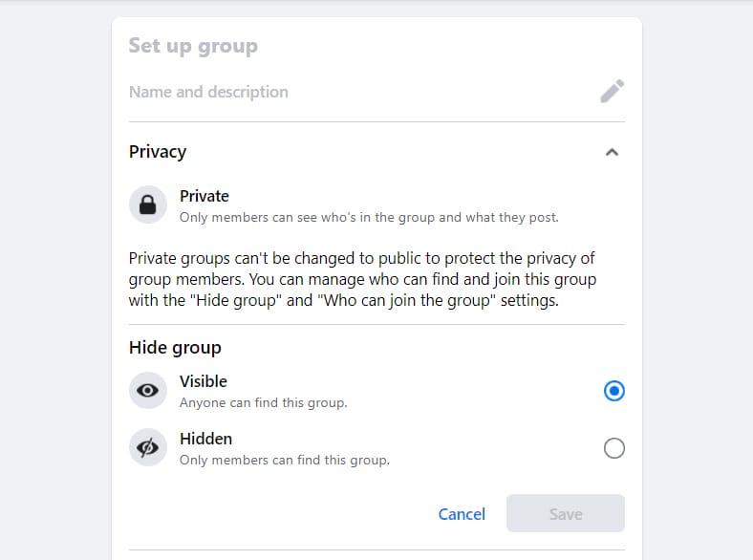Screen dimensions: 753x560
Task: Click the Save button
Action: [566, 513]
